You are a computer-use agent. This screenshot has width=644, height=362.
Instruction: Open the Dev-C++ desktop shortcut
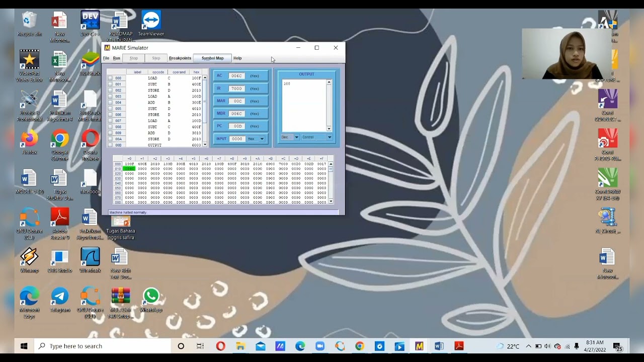pyautogui.click(x=90, y=24)
